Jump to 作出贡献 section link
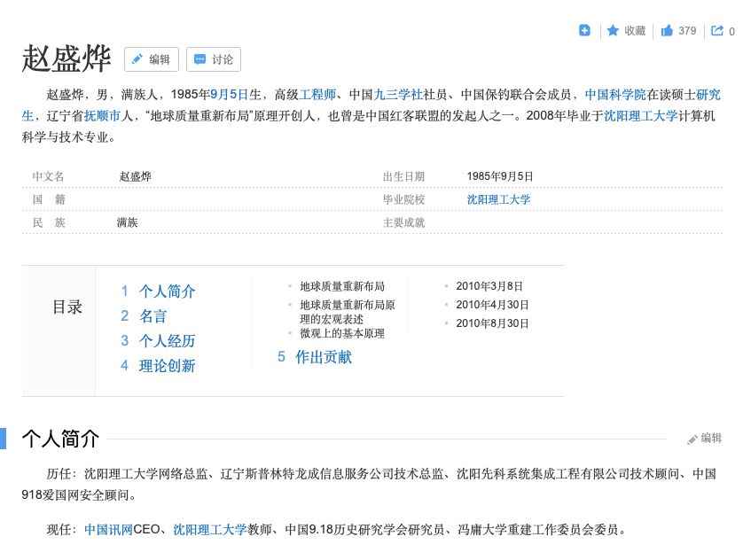743x560 pixels. tap(324, 357)
